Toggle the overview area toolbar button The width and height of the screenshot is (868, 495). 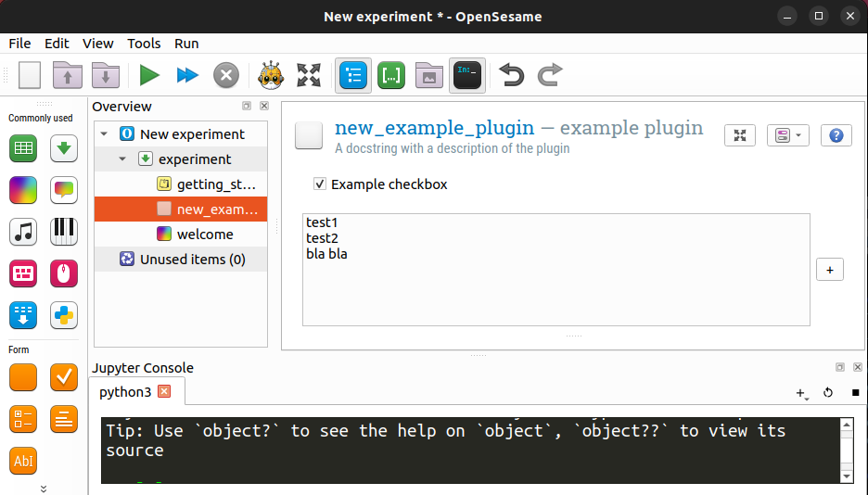tap(353, 75)
